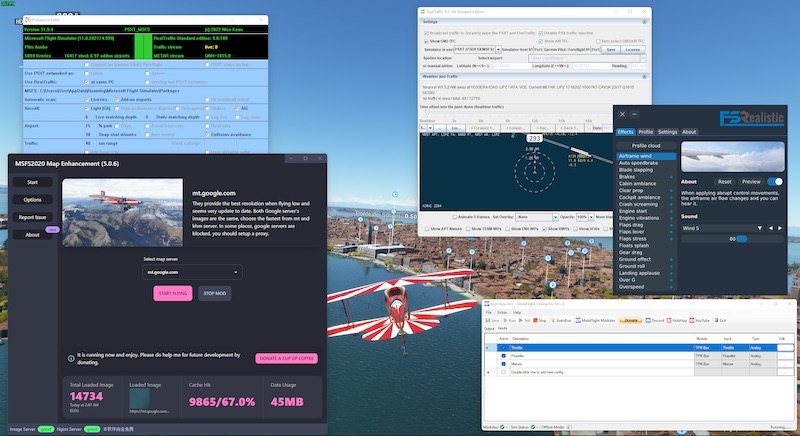Uncheck the Mixture row Active checkbox
The width and height of the screenshot is (800, 436).
504,364
